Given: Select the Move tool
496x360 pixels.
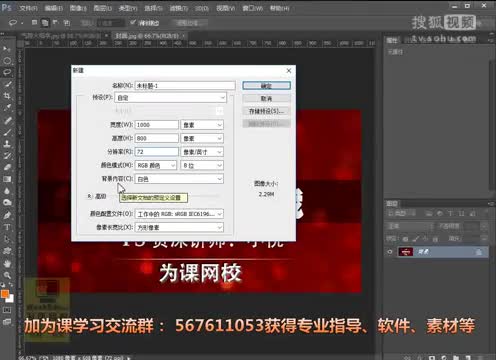Looking at the screenshot, I should tap(7, 49).
